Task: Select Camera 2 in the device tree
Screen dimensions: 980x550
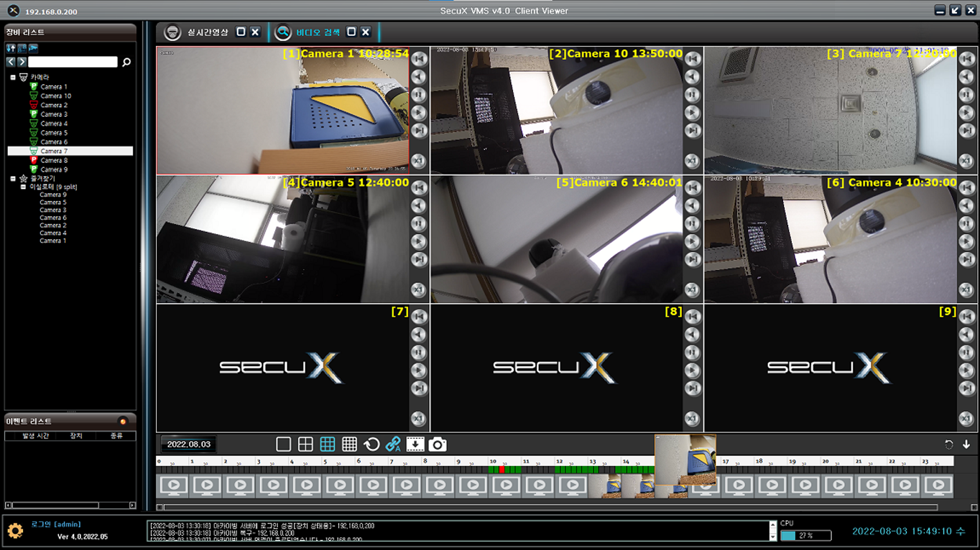Action: tap(54, 105)
